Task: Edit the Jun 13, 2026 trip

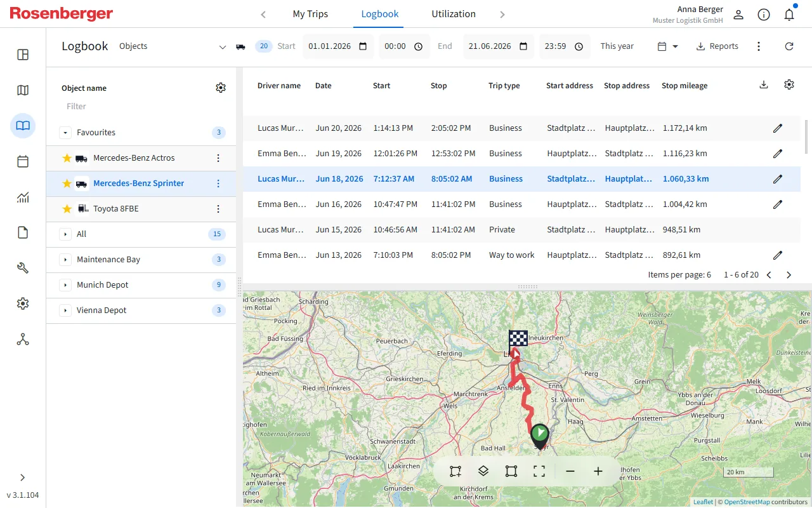Action: 778,255
